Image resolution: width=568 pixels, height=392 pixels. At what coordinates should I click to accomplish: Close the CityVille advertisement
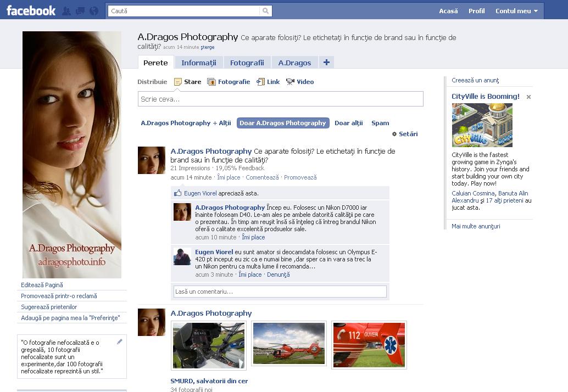(528, 97)
